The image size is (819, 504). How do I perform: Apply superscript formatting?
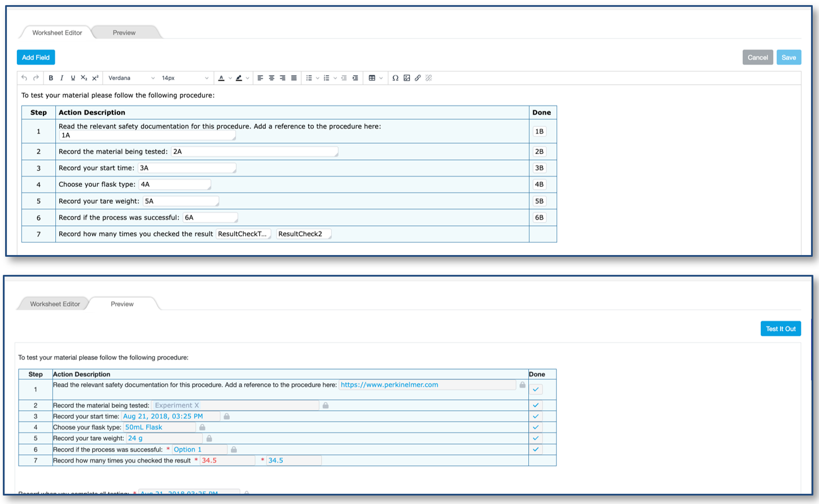95,78
